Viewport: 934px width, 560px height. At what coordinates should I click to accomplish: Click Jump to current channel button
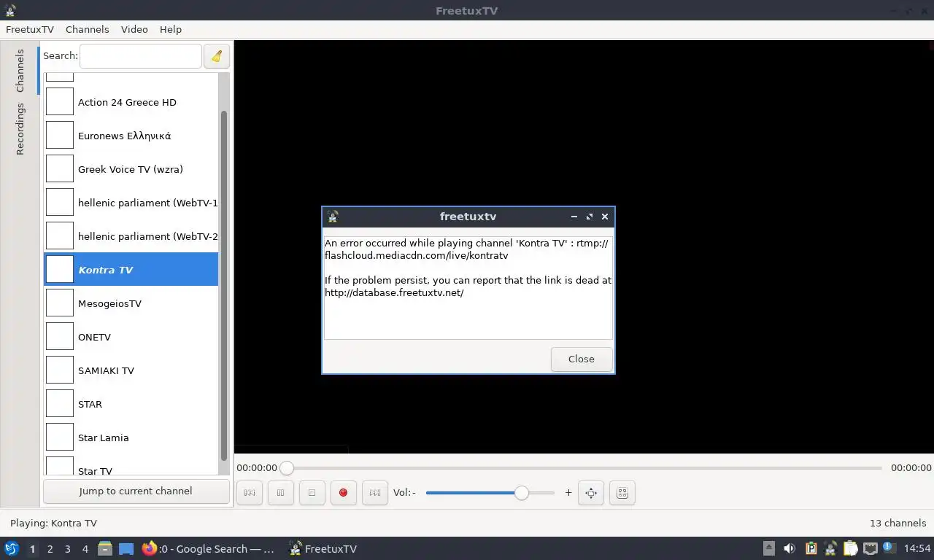coord(136,491)
